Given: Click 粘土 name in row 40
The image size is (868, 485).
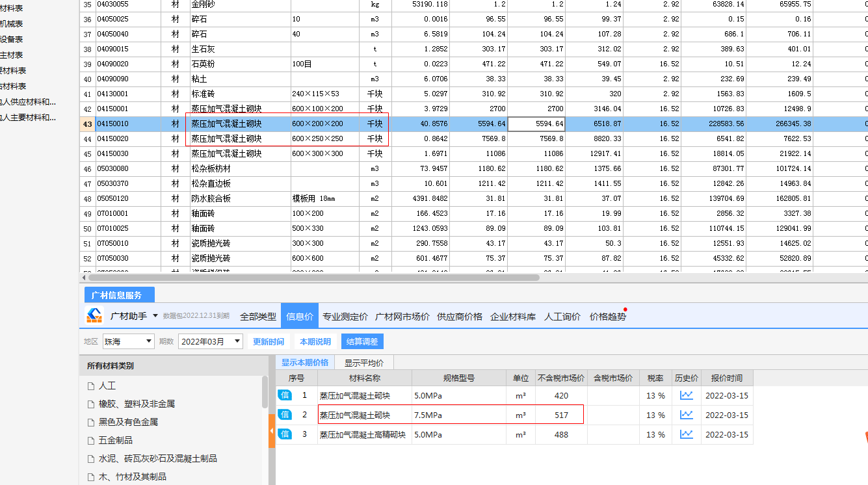Looking at the screenshot, I should click(x=199, y=79).
